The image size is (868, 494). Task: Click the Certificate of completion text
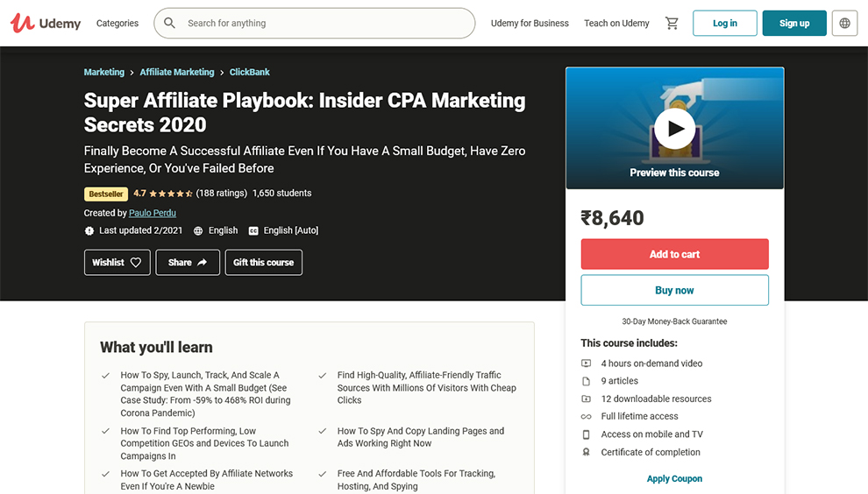pos(651,452)
